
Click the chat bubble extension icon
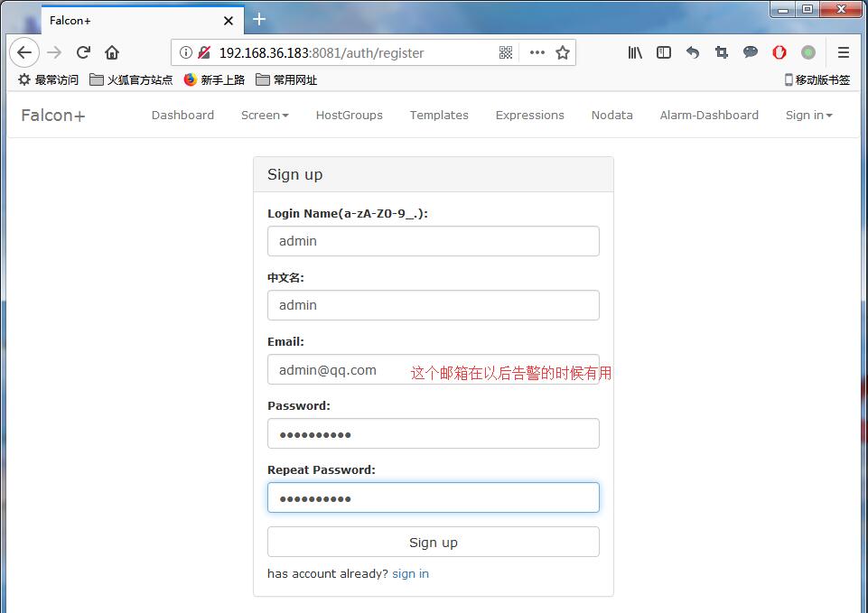[751, 52]
